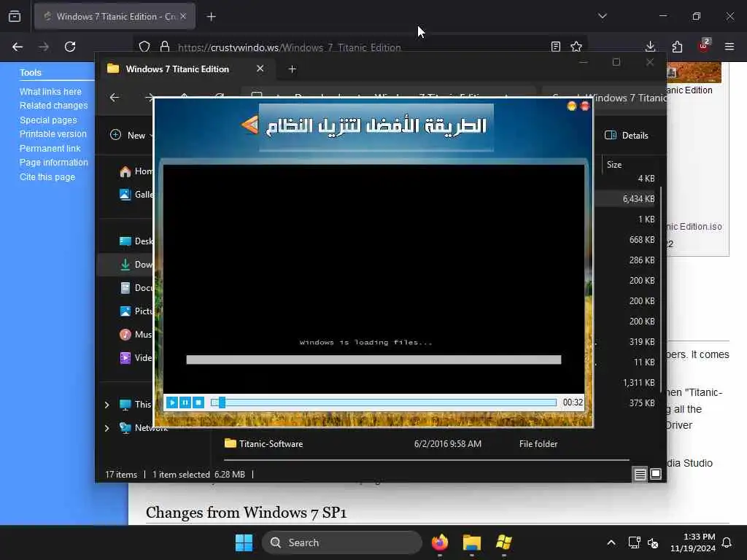The height and width of the screenshot is (560, 747).
Task: Close the Firefox Titanic Edition tab
Action: click(183, 17)
